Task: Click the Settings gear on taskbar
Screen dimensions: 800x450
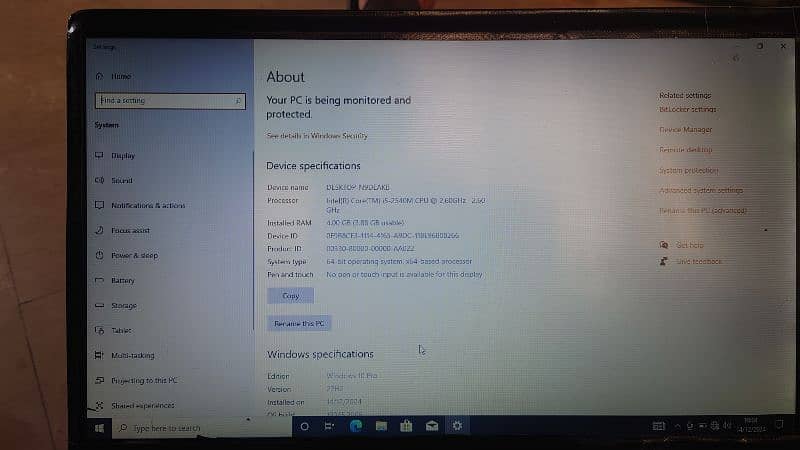Action: (457, 426)
